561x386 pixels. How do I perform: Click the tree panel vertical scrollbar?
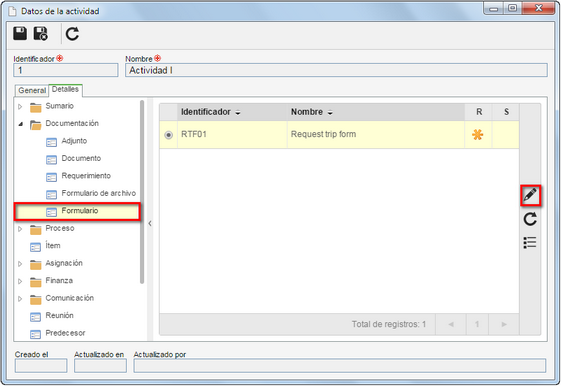coord(142,192)
